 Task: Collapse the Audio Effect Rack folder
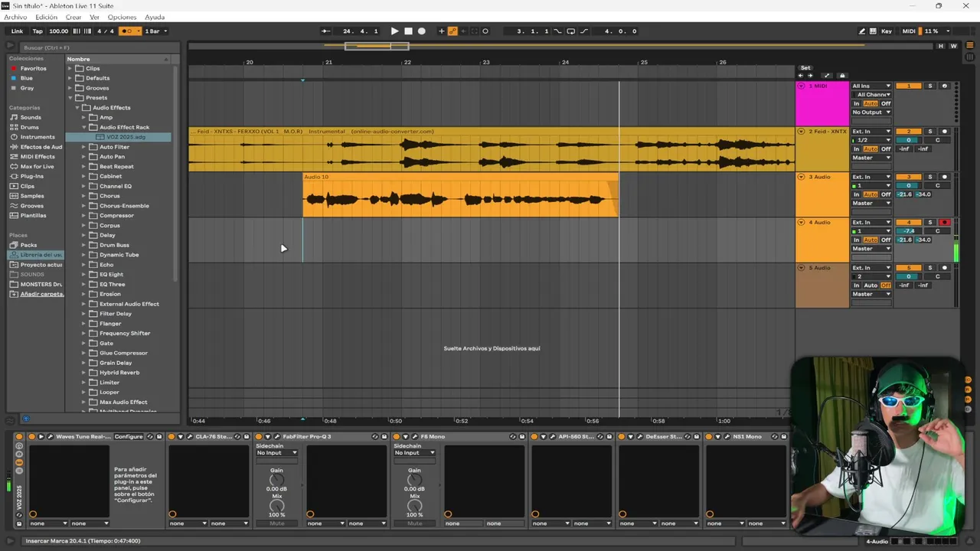click(84, 127)
